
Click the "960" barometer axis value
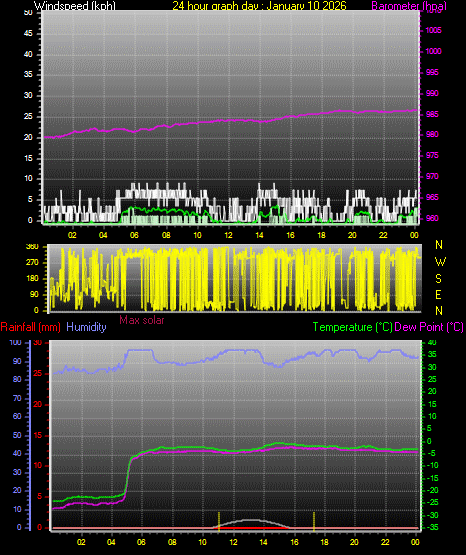point(432,218)
